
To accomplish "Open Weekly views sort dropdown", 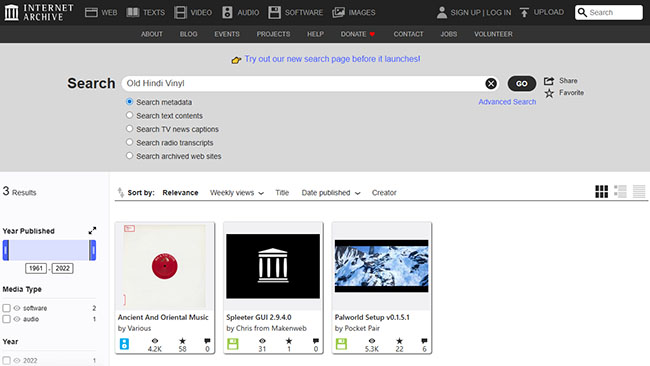I will [x=236, y=193].
